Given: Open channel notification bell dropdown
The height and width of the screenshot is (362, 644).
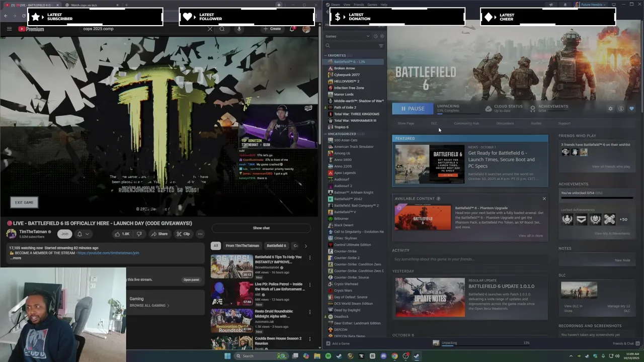Looking at the screenshot, I should click(x=83, y=234).
